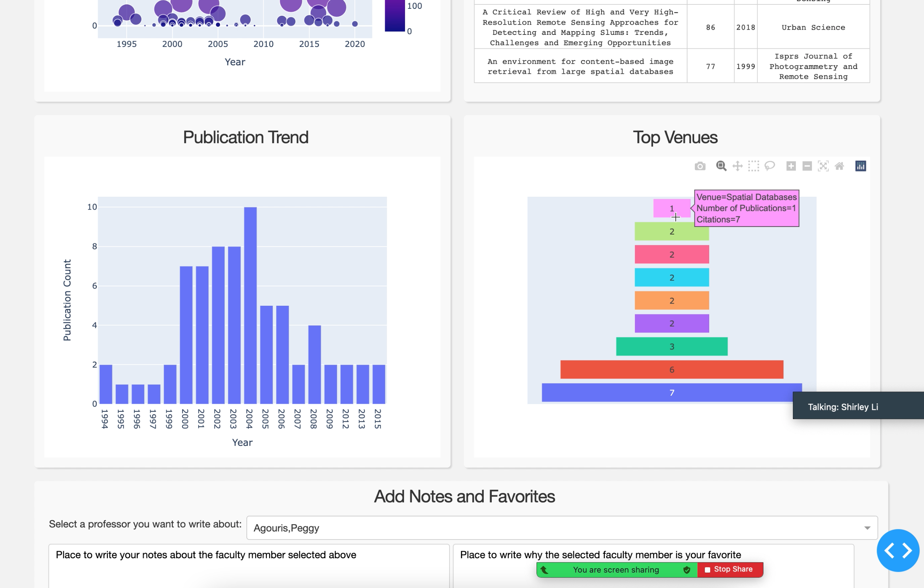Autoscale the Top Venues chart
The width and height of the screenshot is (924, 588).
point(823,166)
